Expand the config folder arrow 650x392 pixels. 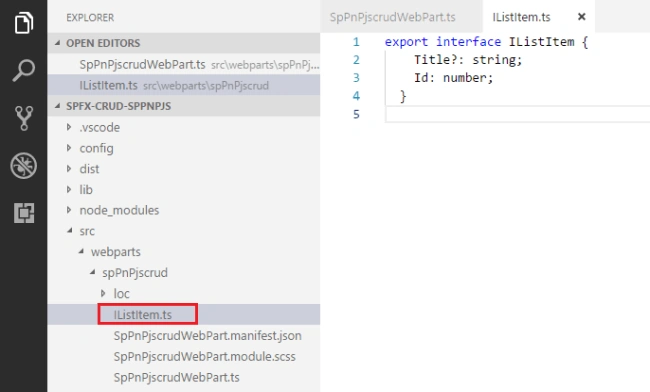click(69, 148)
